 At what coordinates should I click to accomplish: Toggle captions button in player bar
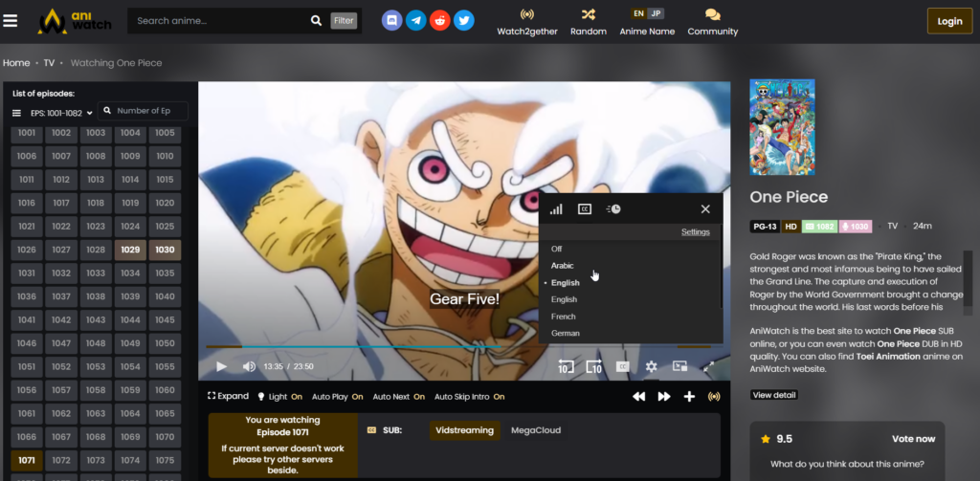(x=622, y=366)
